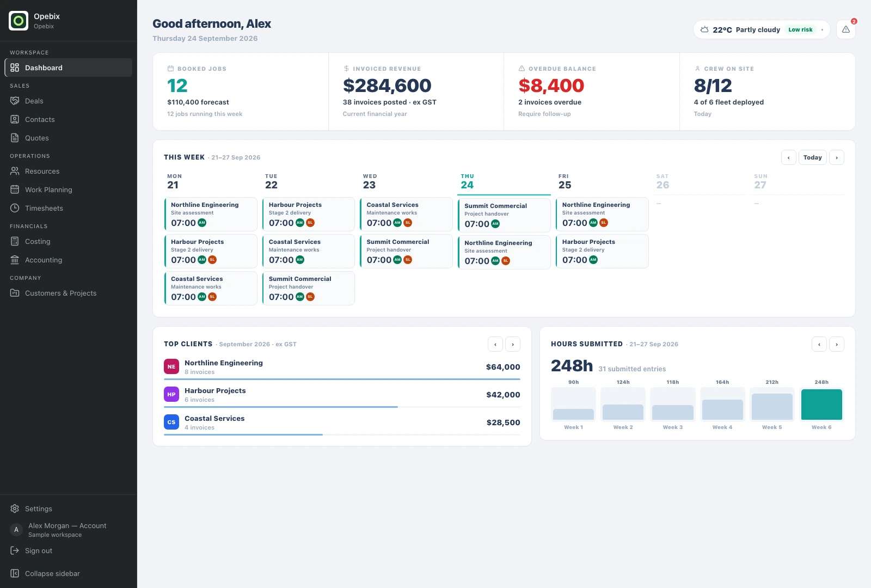
Task: Select Dashboard in the sidebar
Action: point(69,68)
